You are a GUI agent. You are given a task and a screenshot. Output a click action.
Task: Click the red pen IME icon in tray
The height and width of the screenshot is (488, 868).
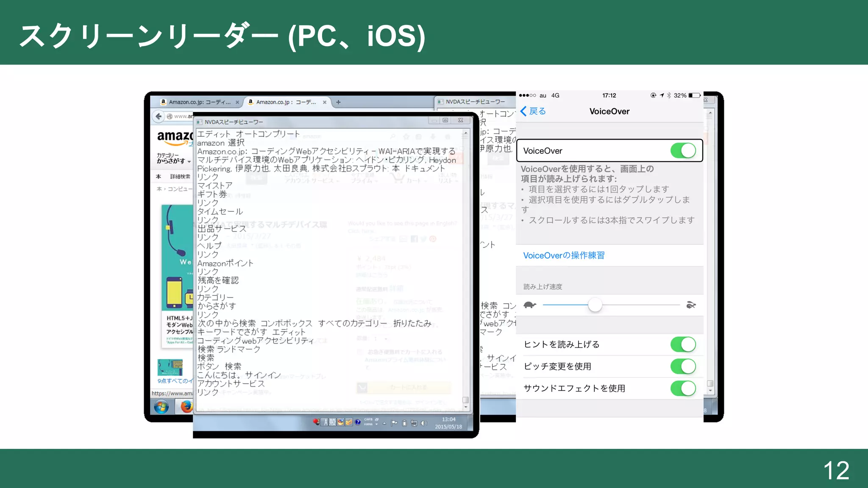point(316,422)
